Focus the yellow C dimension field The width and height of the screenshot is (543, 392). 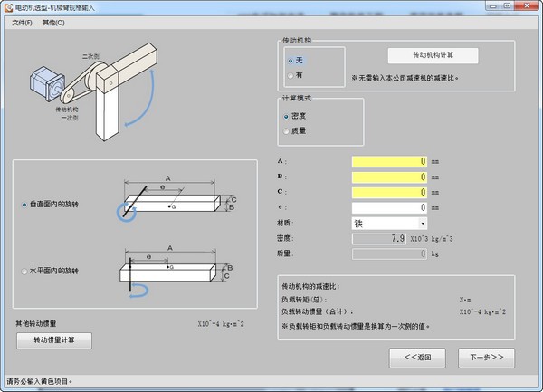tap(389, 193)
